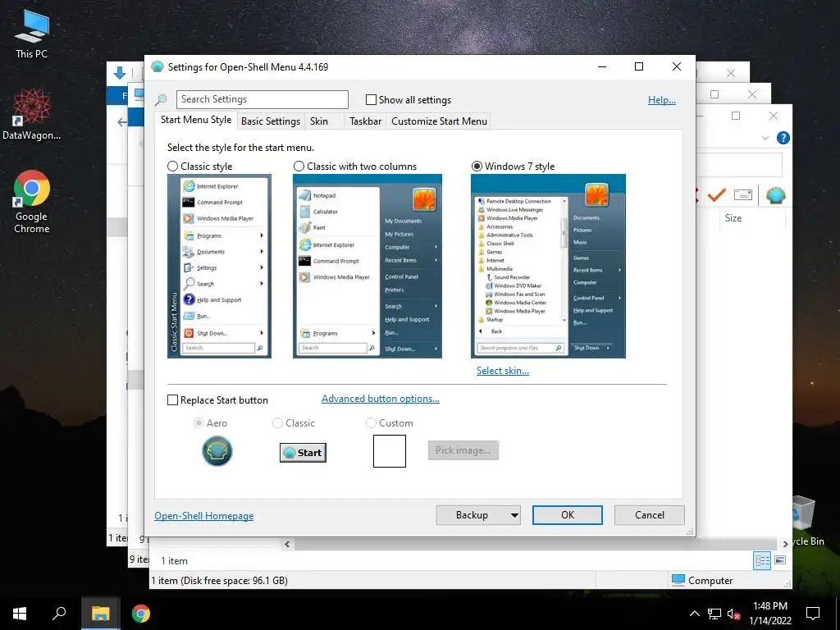Enable Show all settings checkbox
The height and width of the screenshot is (630, 840).
371,99
